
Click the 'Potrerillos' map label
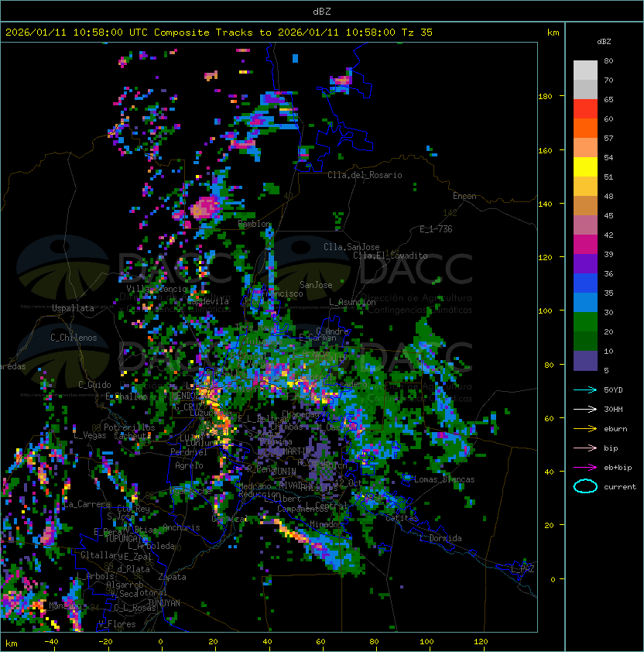(x=129, y=427)
